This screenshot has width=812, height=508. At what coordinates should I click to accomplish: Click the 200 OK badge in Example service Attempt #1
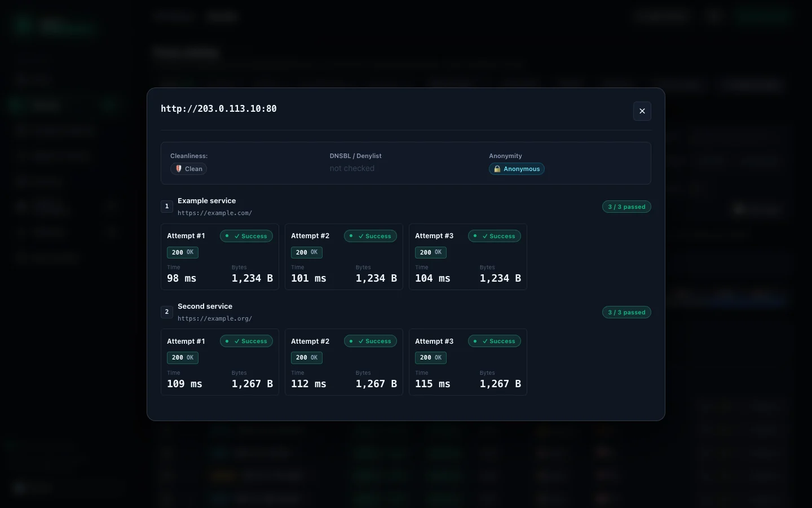[183, 252]
